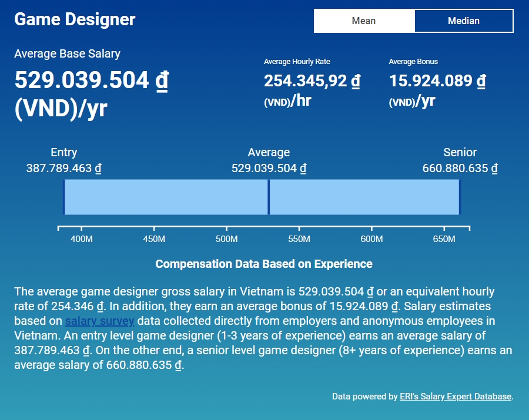Image resolution: width=529 pixels, height=420 pixels.
Task: Click the average-to-senior segment of the salary bar
Action: pos(364,197)
